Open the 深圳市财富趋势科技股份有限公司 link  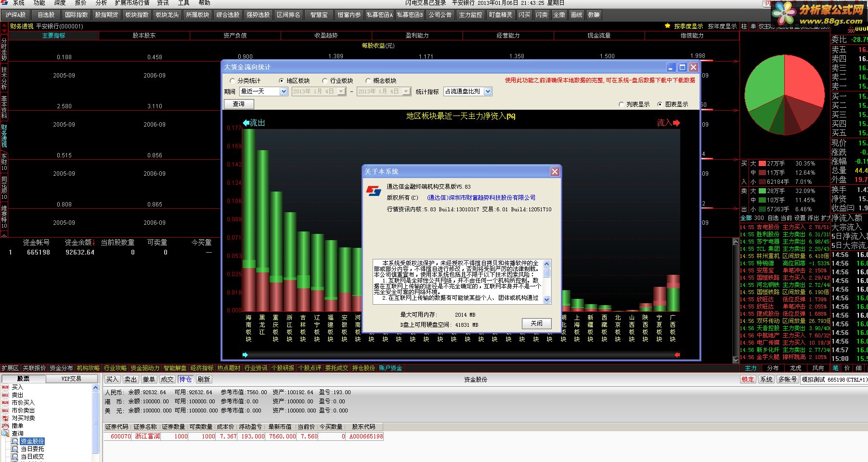[481, 198]
